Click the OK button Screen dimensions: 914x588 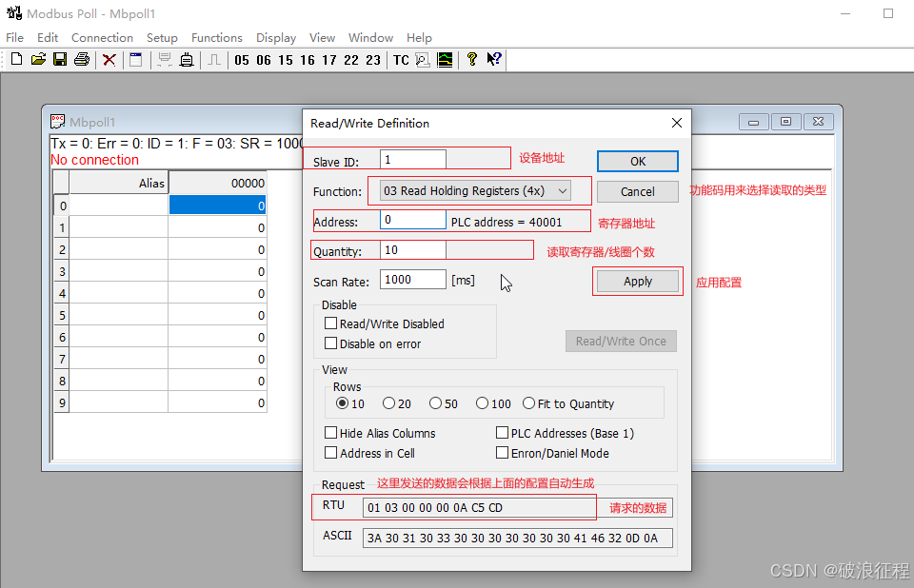click(638, 162)
